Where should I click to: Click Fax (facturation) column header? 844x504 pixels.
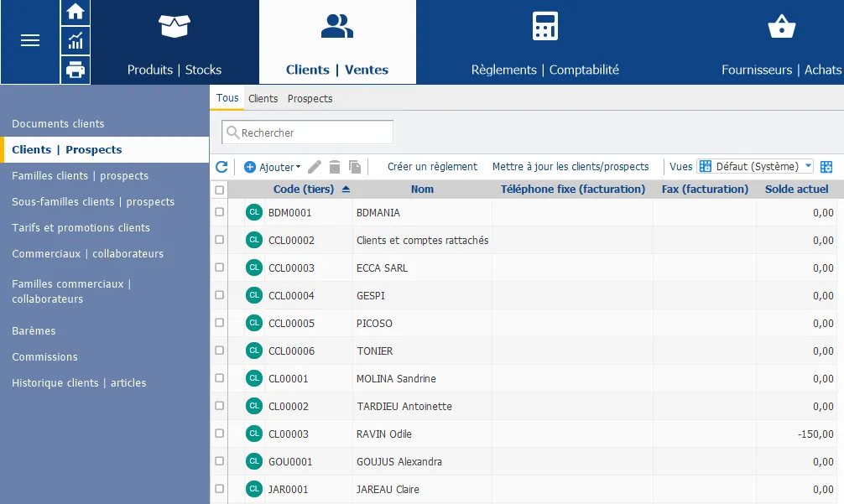(x=705, y=190)
